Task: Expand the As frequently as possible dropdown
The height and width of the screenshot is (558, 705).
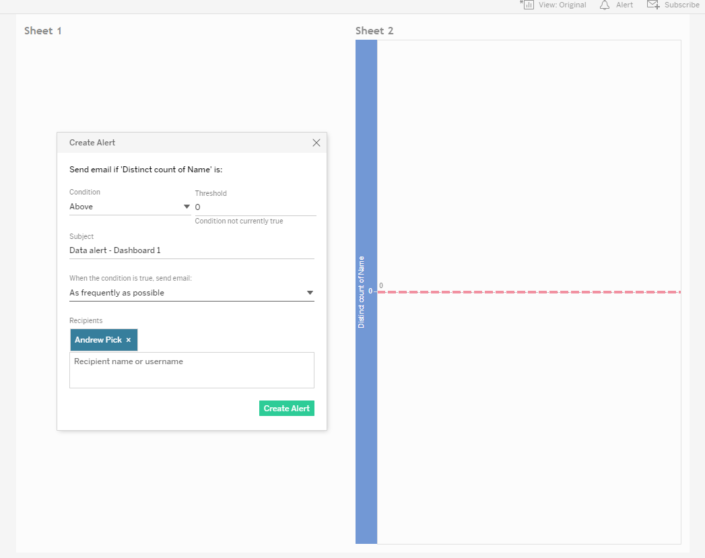Action: point(192,293)
